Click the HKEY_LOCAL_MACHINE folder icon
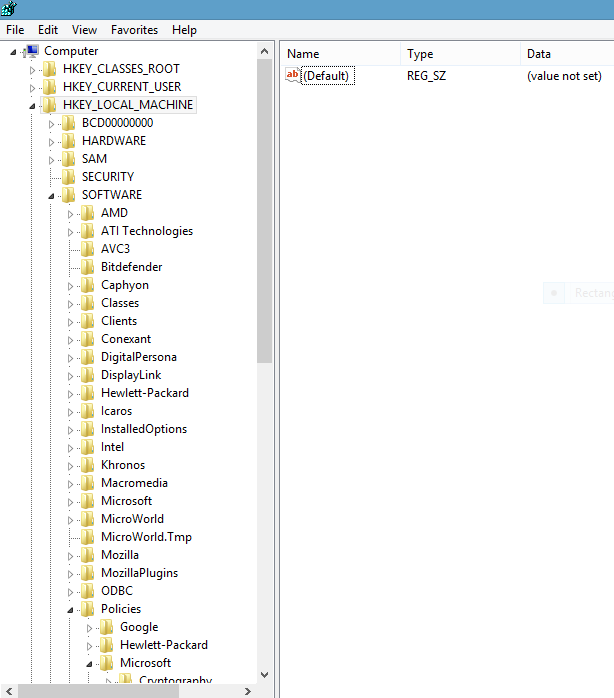Image resolution: width=614 pixels, height=698 pixels. 49,105
